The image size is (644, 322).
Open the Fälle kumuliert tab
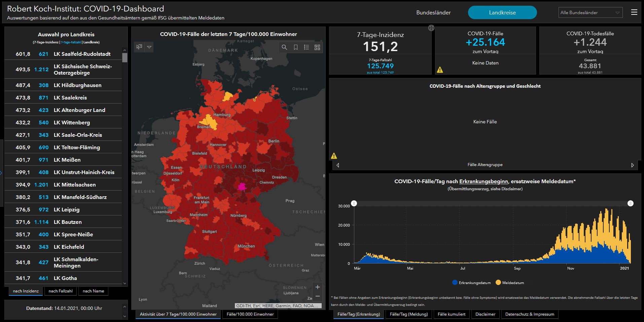pyautogui.click(x=452, y=314)
